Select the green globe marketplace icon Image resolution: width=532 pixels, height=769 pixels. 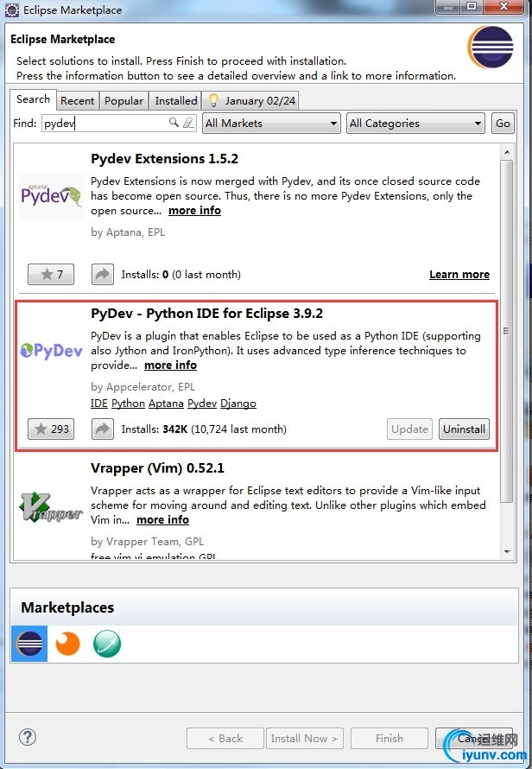[107, 644]
